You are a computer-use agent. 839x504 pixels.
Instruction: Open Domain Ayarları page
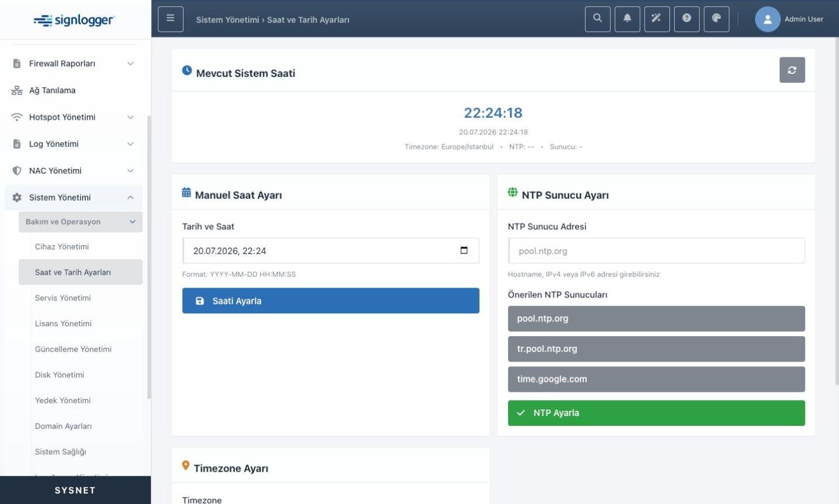(x=63, y=426)
